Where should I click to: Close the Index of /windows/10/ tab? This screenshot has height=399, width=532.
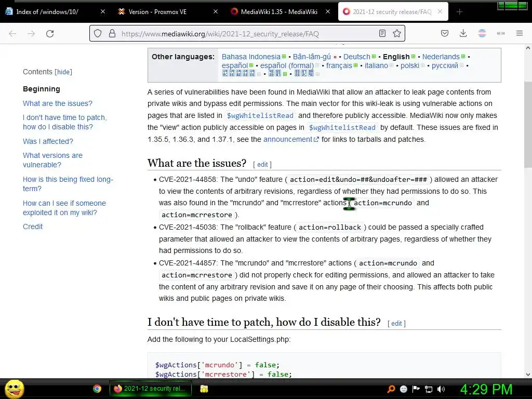[x=103, y=11]
